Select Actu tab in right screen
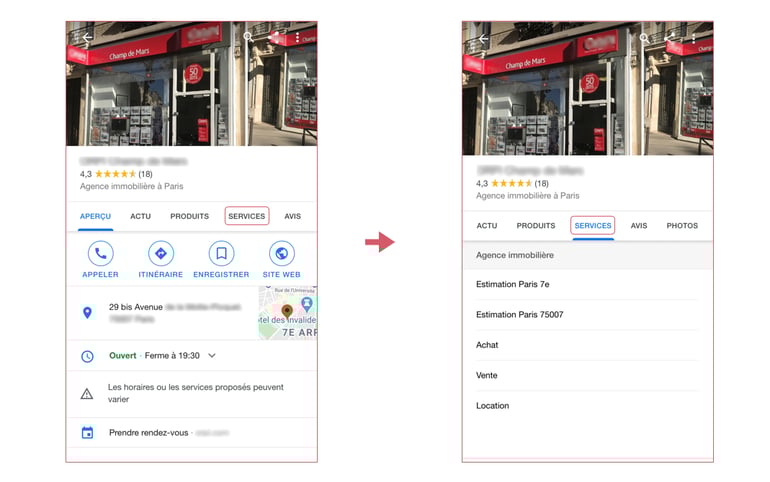 [487, 226]
